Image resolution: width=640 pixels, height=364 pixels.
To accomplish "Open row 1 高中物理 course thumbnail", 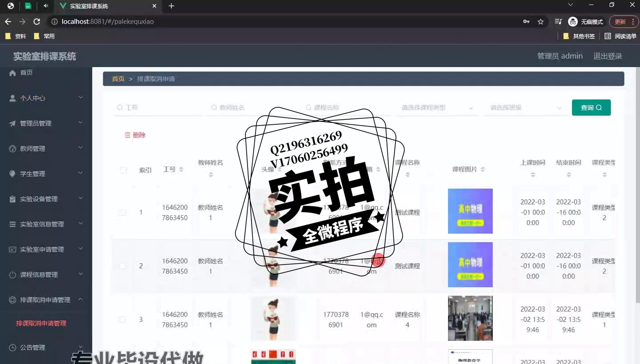I will pyautogui.click(x=470, y=211).
